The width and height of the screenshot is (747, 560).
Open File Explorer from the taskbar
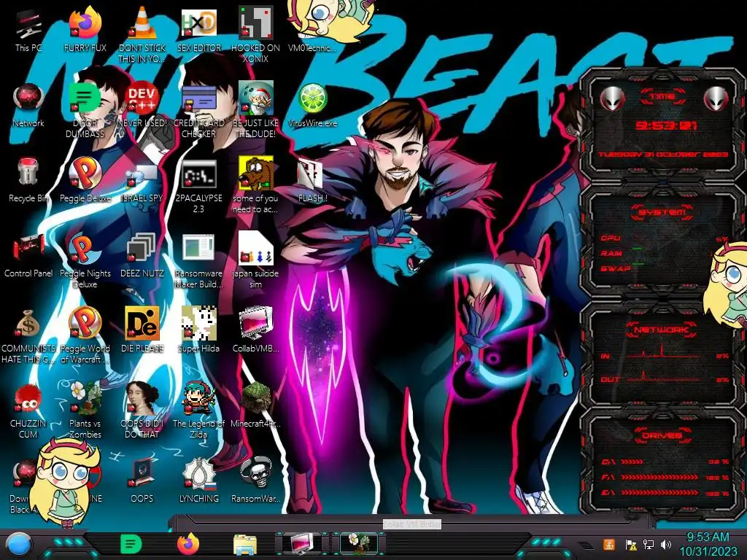[245, 545]
